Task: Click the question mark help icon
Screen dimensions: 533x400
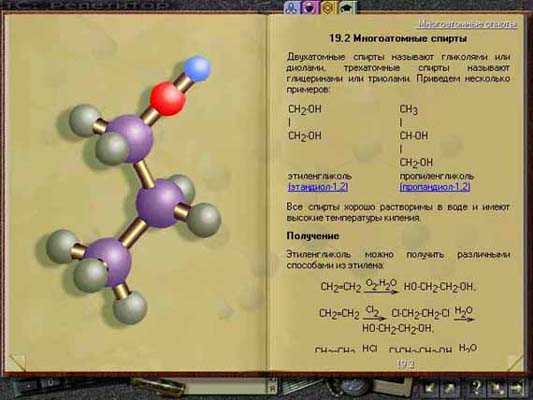Action: (477, 387)
